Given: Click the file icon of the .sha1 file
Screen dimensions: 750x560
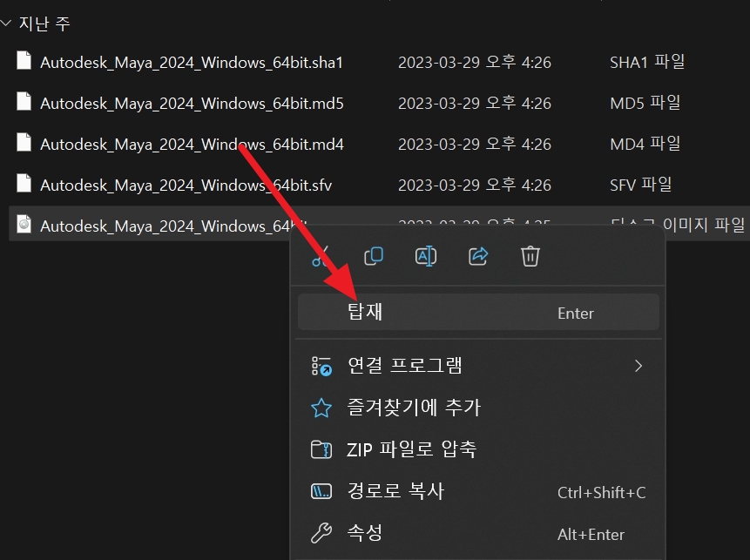Looking at the screenshot, I should coord(24,61).
